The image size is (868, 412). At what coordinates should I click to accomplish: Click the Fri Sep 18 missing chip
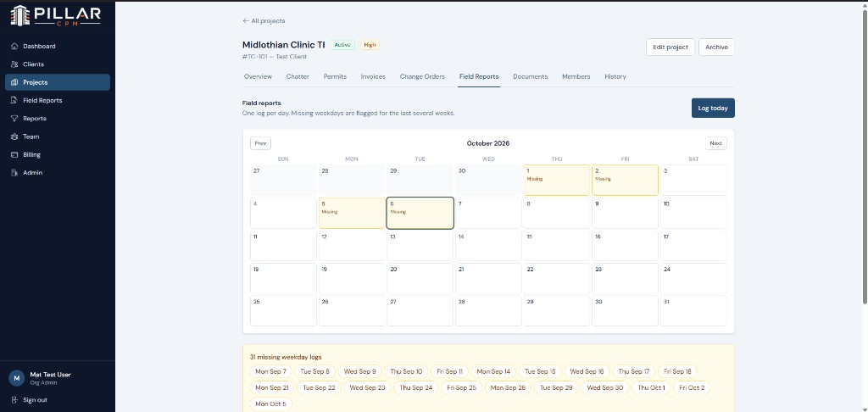677,371
